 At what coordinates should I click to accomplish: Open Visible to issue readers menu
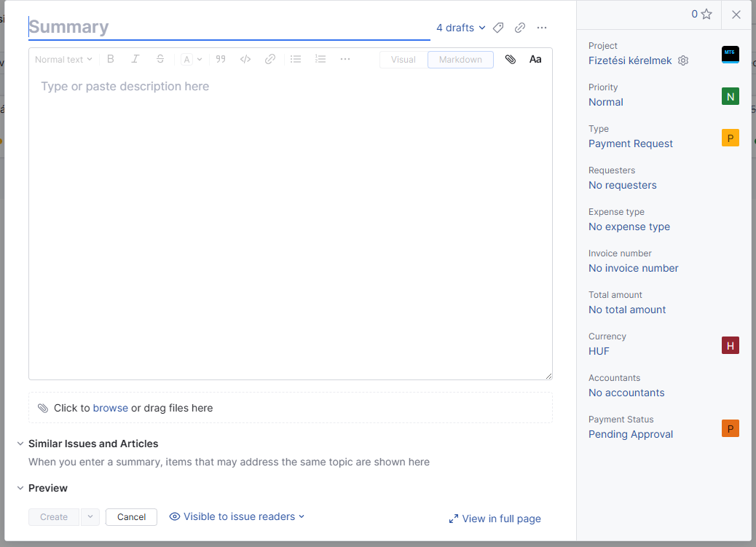click(237, 516)
